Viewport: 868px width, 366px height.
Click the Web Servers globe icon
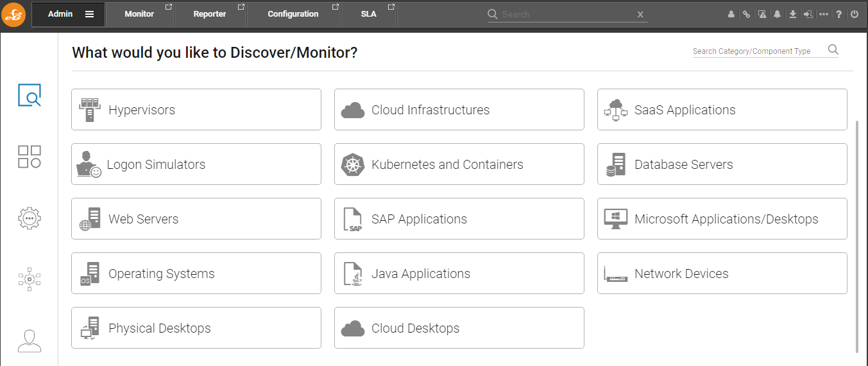pos(90,219)
